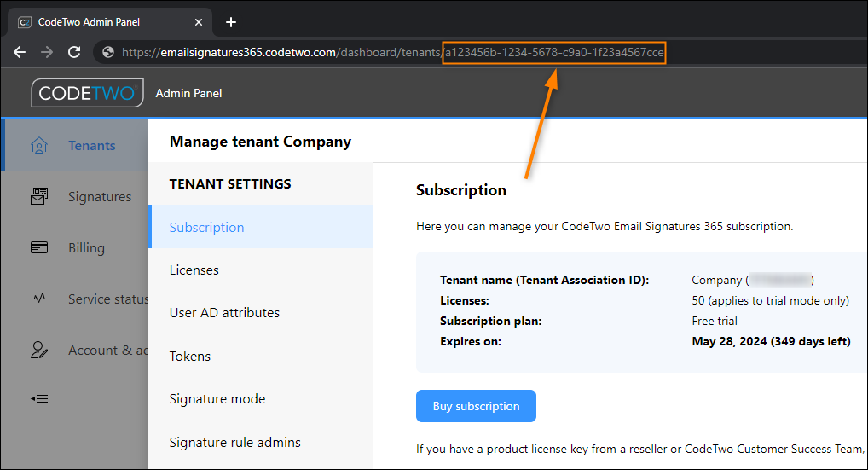
Task: Click the Buy subscription button
Action: click(x=476, y=406)
